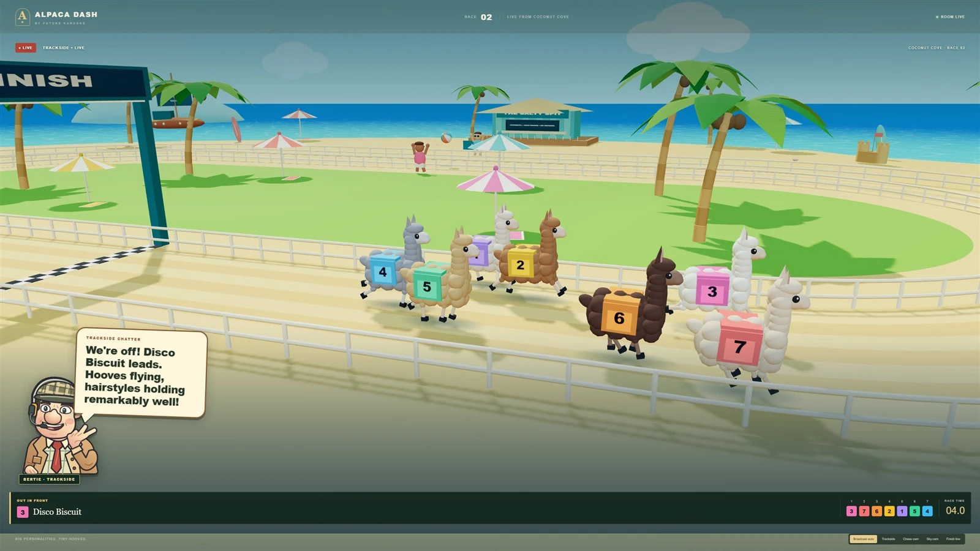Click the yellow number 2 leaderboard chip
The width and height of the screenshot is (980, 551).
pyautogui.click(x=889, y=511)
